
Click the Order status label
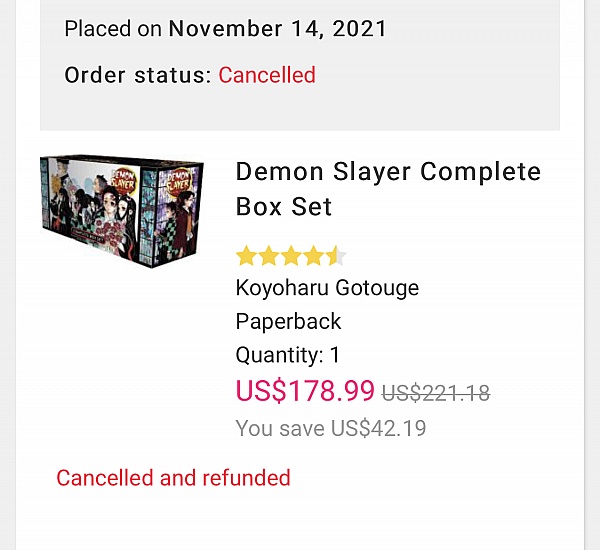click(x=138, y=75)
